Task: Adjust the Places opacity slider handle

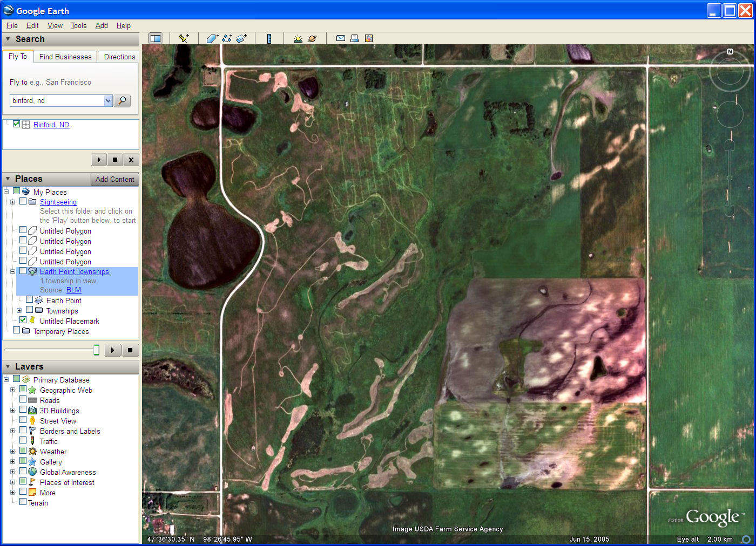Action: point(96,350)
